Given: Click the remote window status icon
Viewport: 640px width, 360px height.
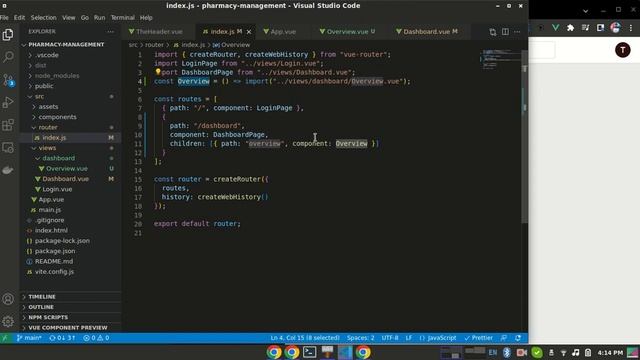Looking at the screenshot, I should click(5, 338).
